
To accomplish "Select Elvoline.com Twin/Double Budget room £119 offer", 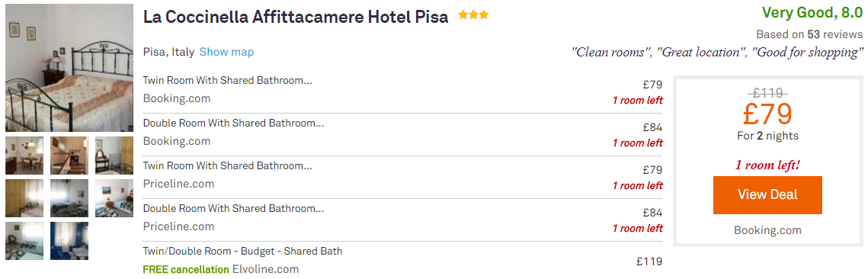I will click(x=402, y=260).
